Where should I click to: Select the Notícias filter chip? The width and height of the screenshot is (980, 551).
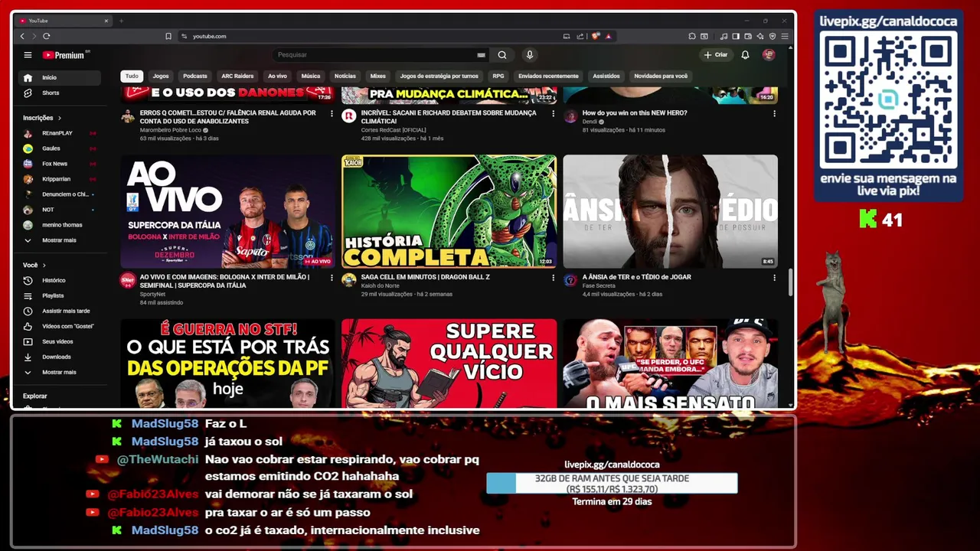tap(345, 76)
